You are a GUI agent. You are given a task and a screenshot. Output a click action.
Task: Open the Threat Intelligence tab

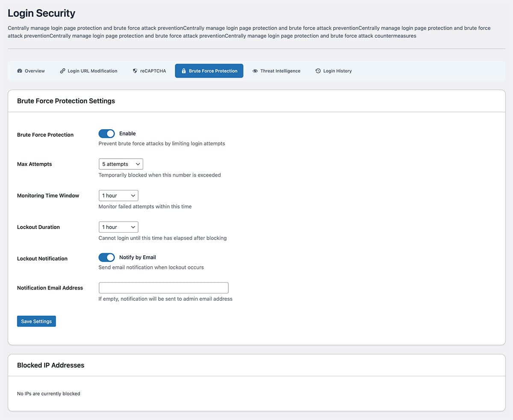(x=280, y=71)
